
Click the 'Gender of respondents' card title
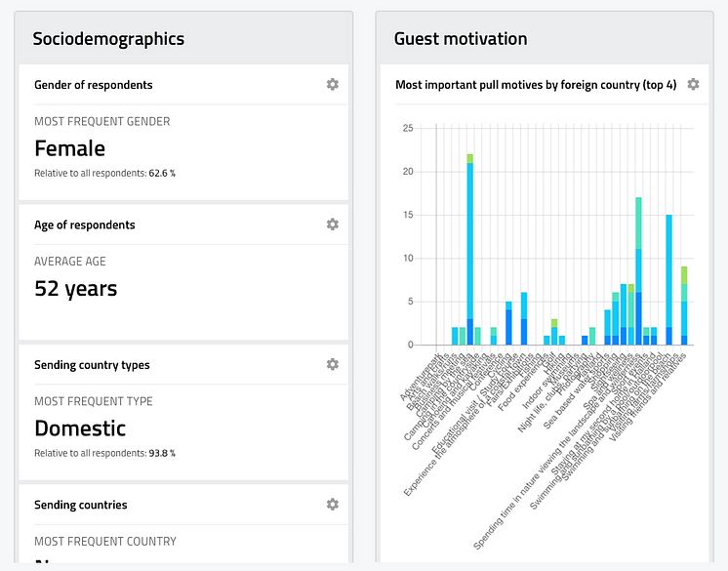click(x=94, y=85)
